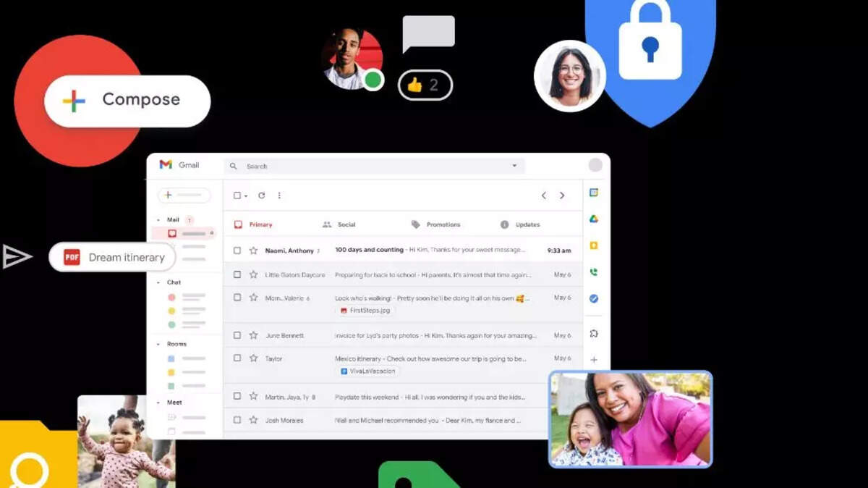
Task: Click the mother and child video thumbnail
Action: pyautogui.click(x=631, y=418)
